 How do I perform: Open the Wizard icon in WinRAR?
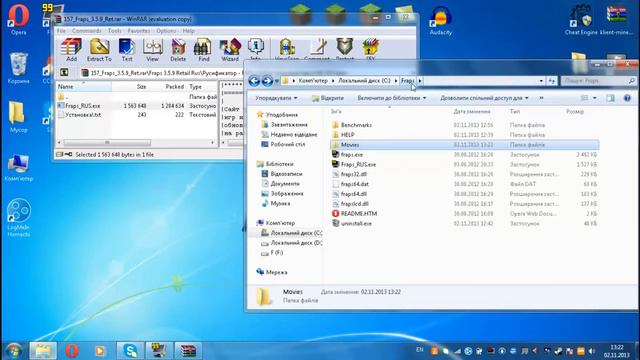click(230, 49)
